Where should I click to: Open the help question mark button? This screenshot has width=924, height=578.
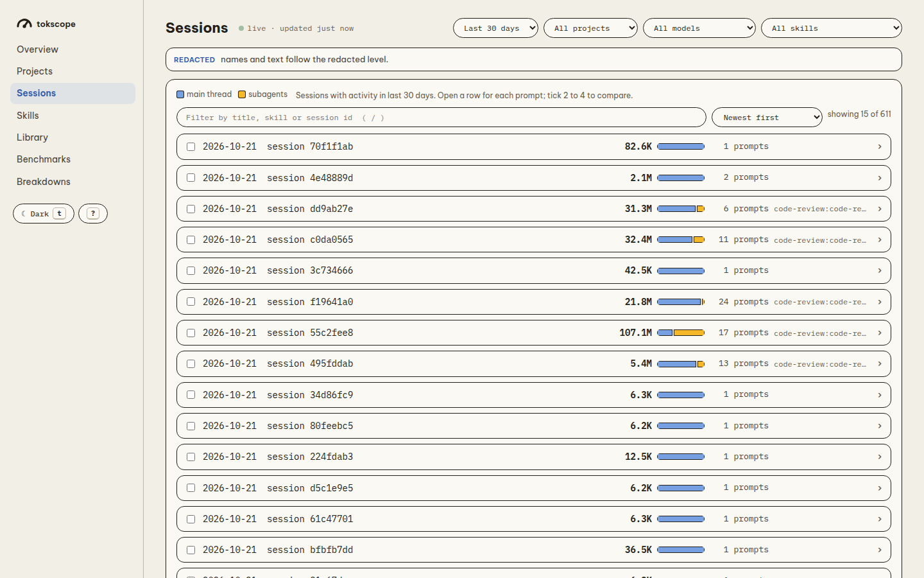point(93,214)
